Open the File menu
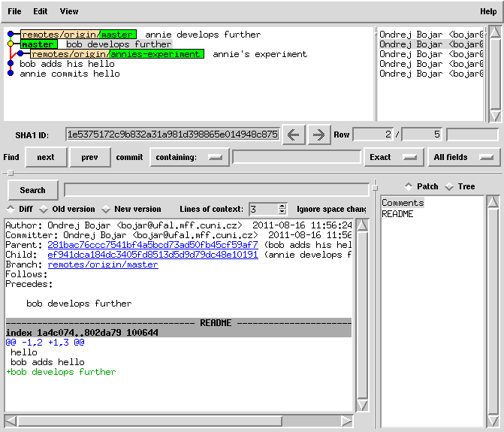The height and width of the screenshot is (432, 504). [x=14, y=11]
